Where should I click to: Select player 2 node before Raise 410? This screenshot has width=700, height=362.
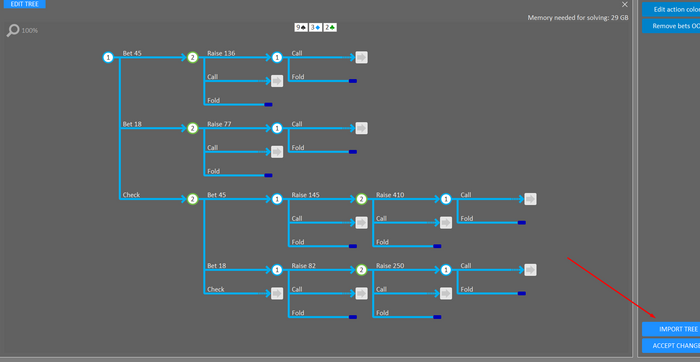[x=362, y=199]
